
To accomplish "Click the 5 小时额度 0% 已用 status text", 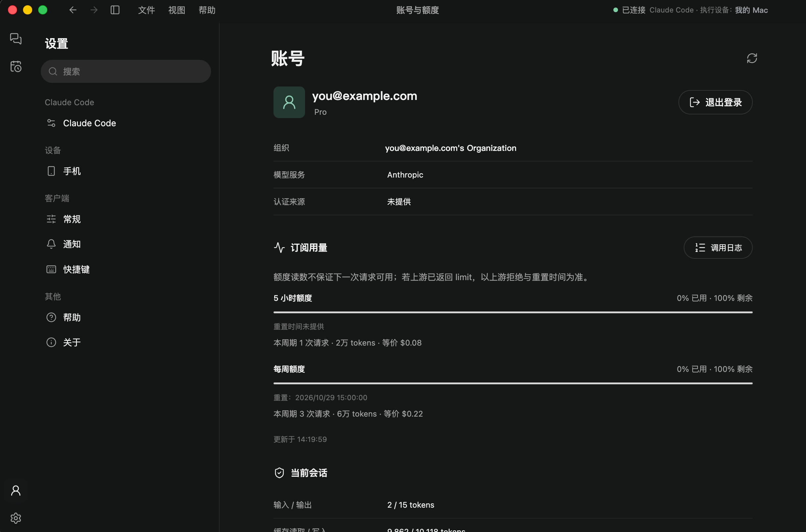I will [714, 298].
